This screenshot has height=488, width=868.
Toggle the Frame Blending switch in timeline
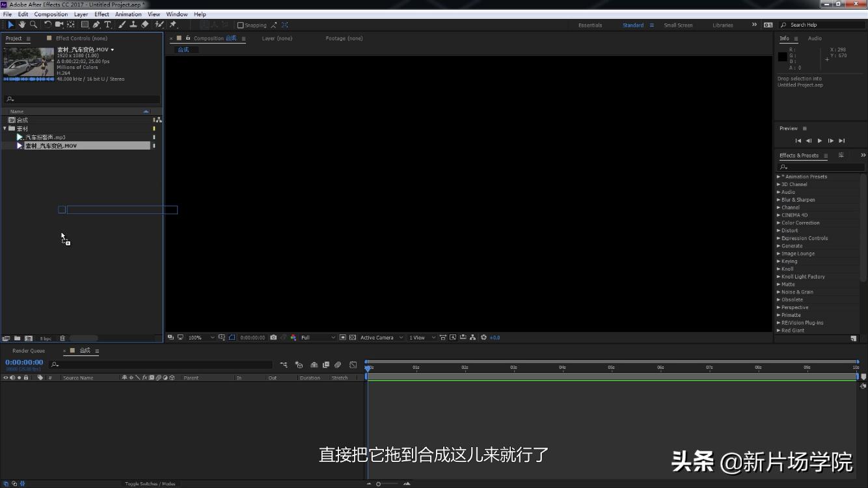pyautogui.click(x=325, y=365)
